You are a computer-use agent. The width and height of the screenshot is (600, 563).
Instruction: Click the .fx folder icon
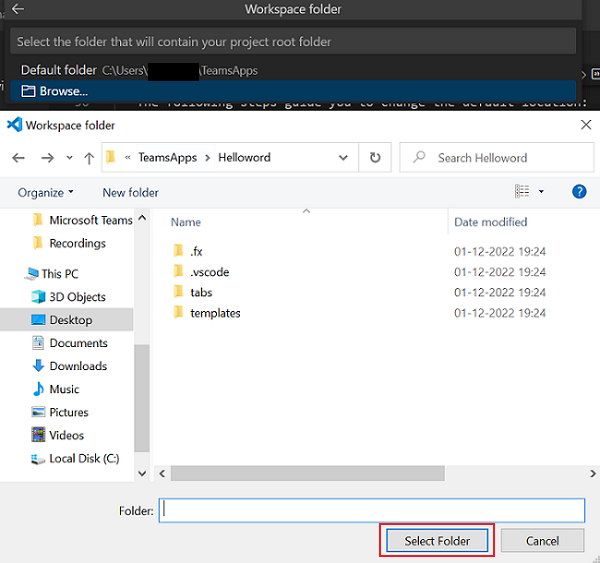pos(178,251)
